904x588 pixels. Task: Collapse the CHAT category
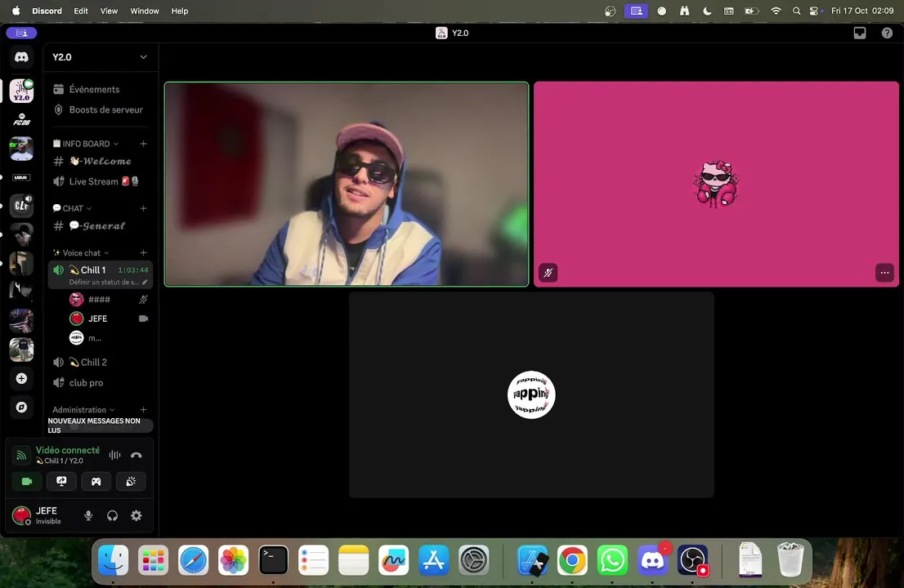pos(72,208)
